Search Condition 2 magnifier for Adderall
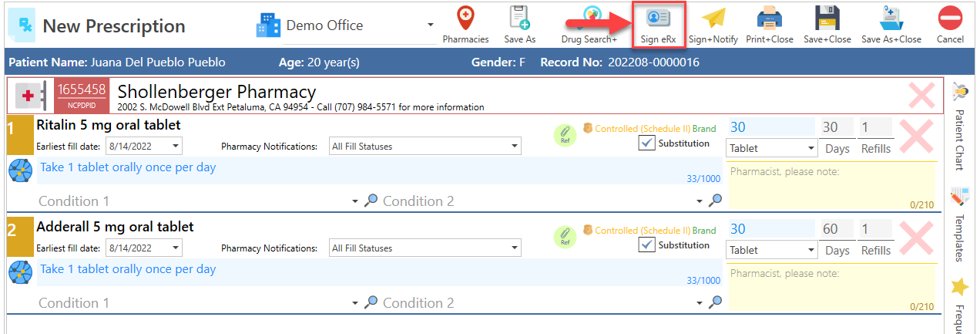Image resolution: width=980 pixels, height=334 pixels. (x=716, y=302)
